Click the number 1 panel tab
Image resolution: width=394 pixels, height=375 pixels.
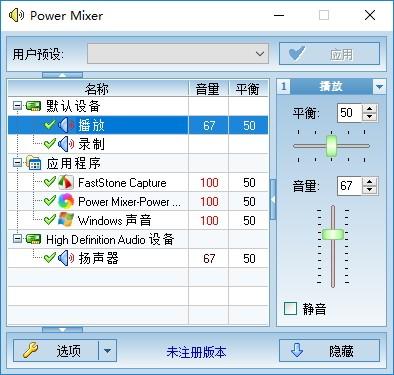tap(284, 87)
